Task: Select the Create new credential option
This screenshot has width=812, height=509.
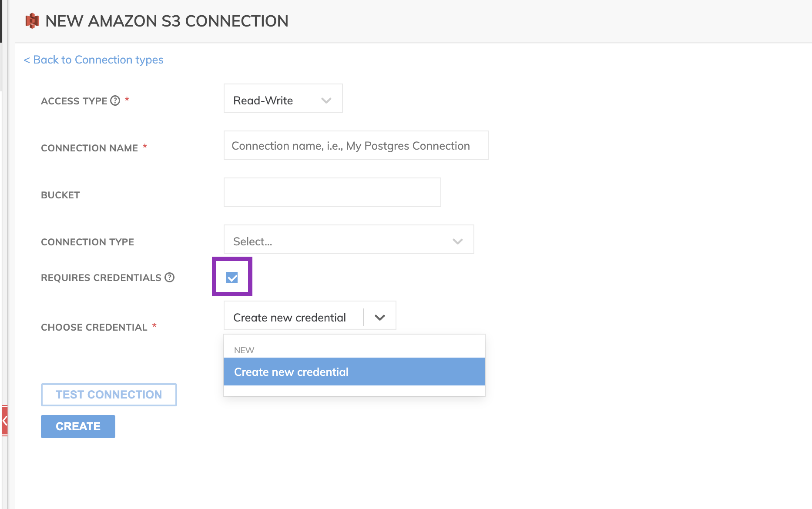Action: point(354,372)
